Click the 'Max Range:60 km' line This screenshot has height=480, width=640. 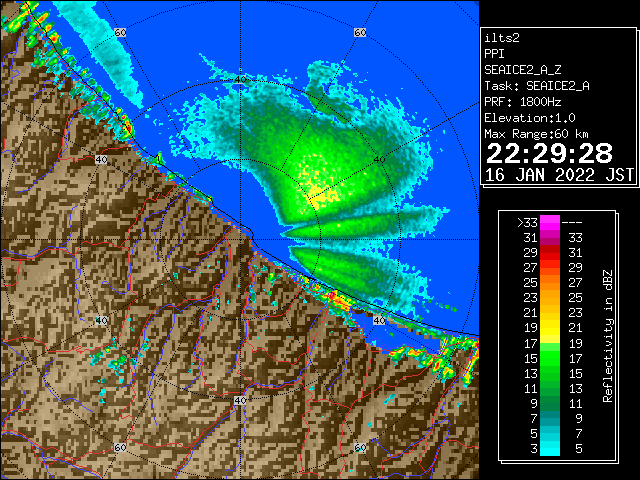(x=537, y=134)
